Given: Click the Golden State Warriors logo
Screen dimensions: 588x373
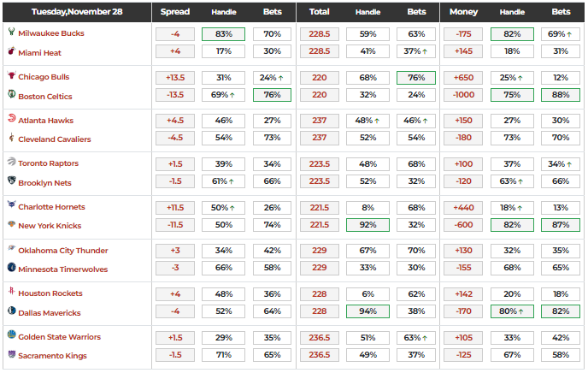Looking at the screenshot, I should click(11, 335).
